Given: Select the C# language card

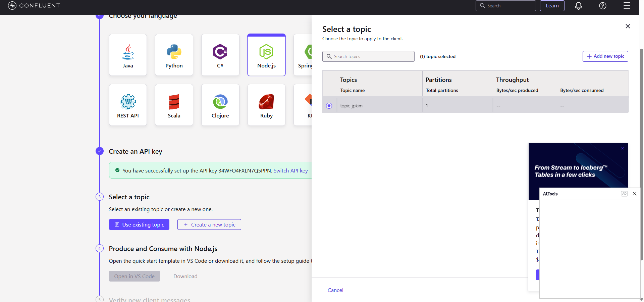Looking at the screenshot, I should point(220,55).
